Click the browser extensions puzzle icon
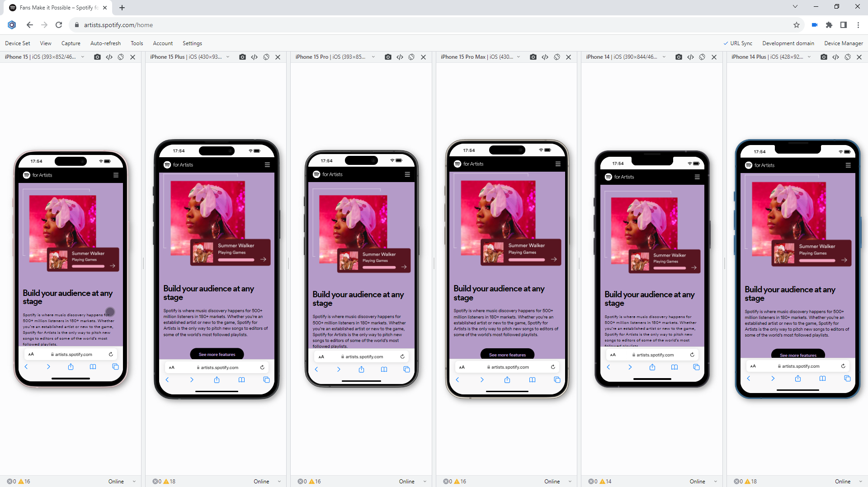Viewport: 868px width, 487px height. pos(829,25)
